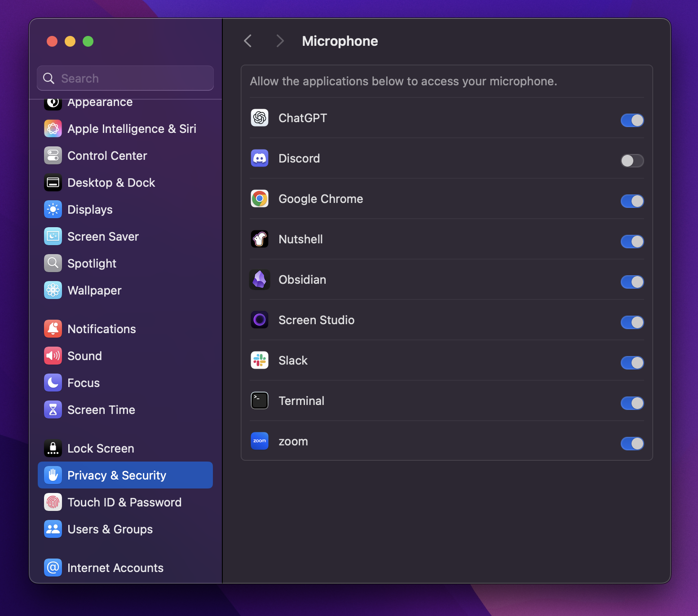698x616 pixels.
Task: Click the Slack app icon
Action: click(260, 360)
